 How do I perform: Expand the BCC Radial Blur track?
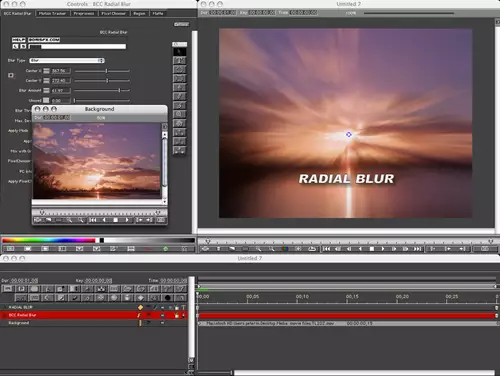(x=4, y=315)
